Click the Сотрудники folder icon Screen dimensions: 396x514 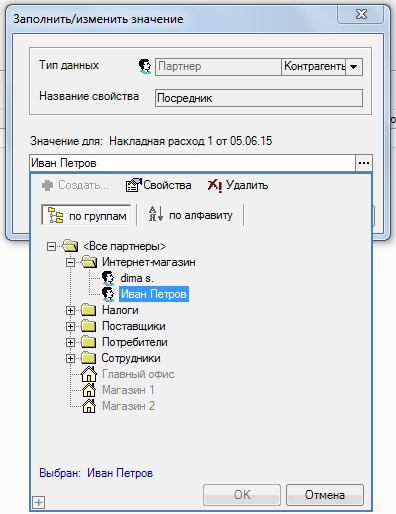tap(89, 358)
